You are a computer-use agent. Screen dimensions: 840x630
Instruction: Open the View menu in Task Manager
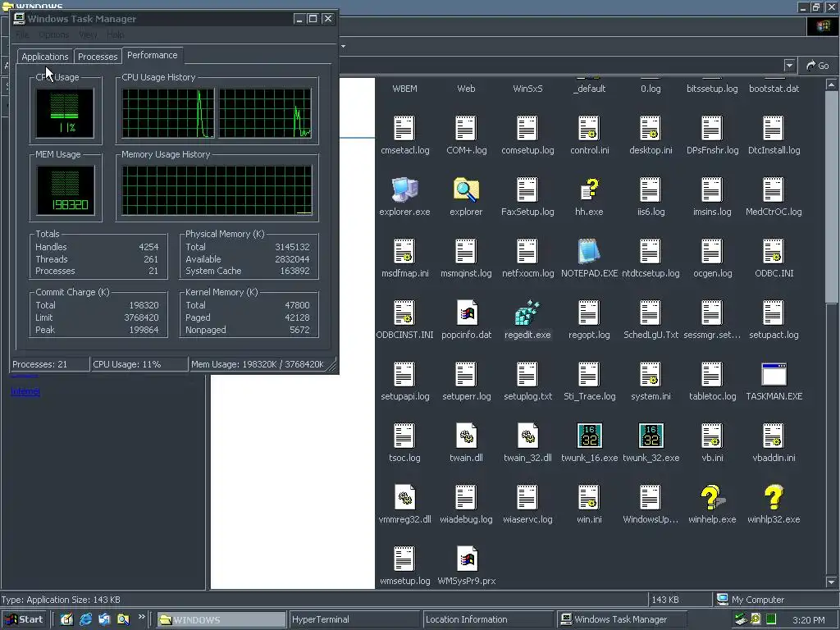(x=88, y=34)
